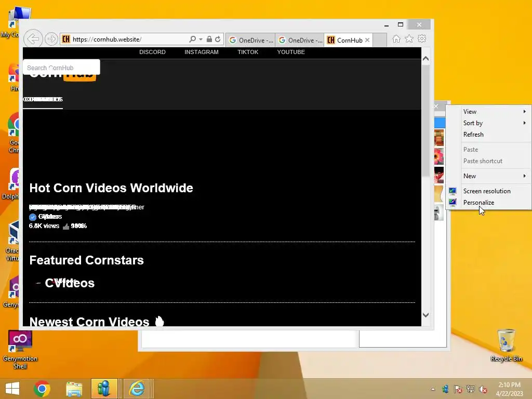The height and width of the screenshot is (399, 532).
Task: Click the page scrollbar down arrow
Action: 425,315
